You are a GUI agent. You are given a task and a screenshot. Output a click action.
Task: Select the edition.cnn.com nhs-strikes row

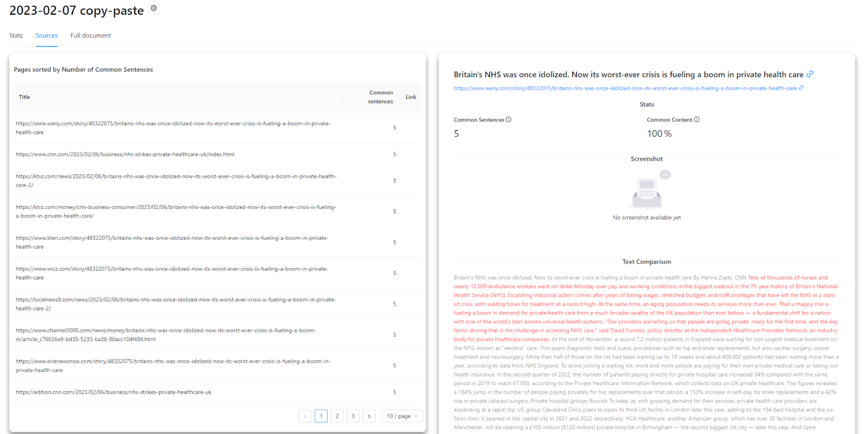(218, 392)
